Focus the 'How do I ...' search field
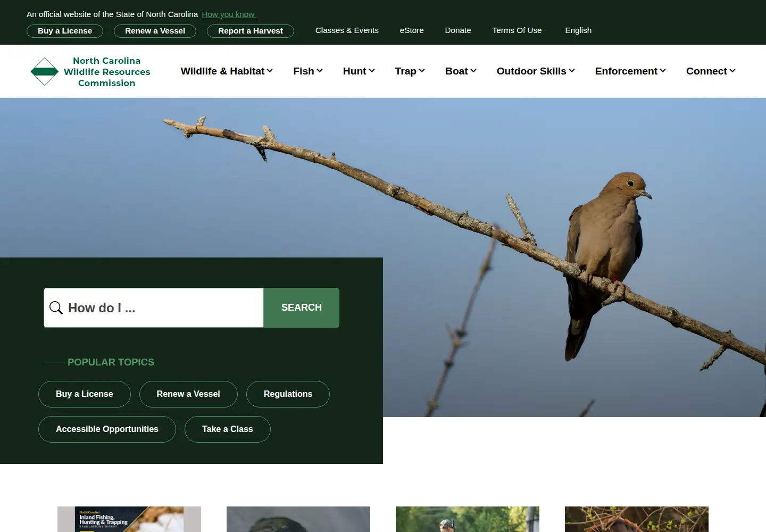 point(154,307)
